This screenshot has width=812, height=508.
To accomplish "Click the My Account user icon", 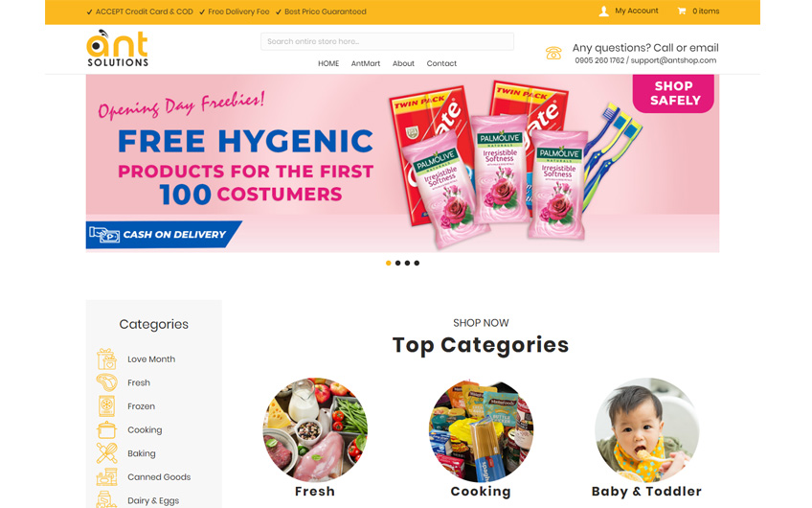I will (x=604, y=12).
